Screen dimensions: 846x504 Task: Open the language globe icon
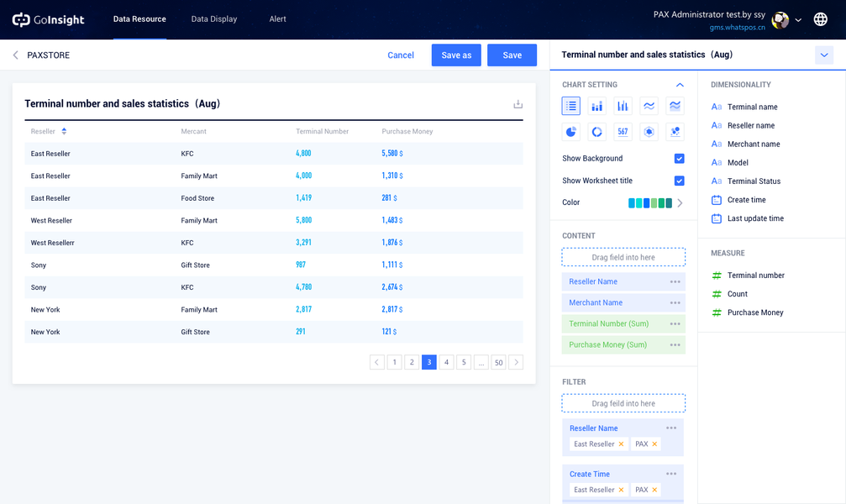(821, 19)
